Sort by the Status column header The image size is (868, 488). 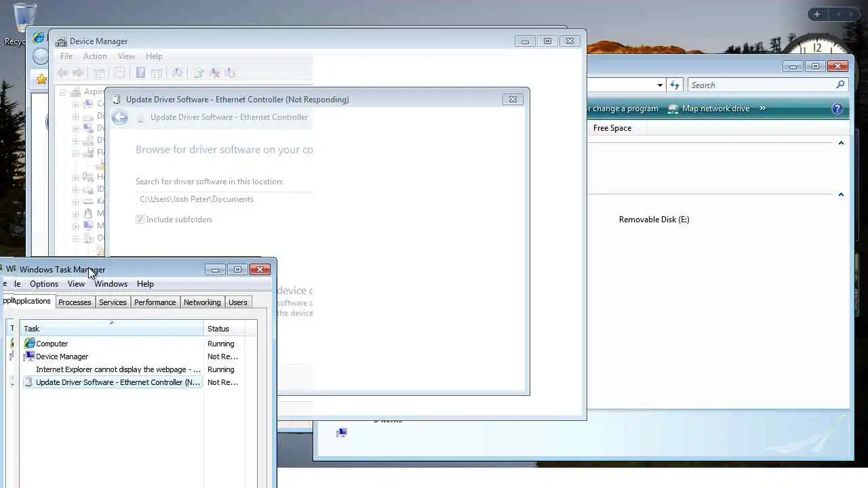(x=224, y=329)
